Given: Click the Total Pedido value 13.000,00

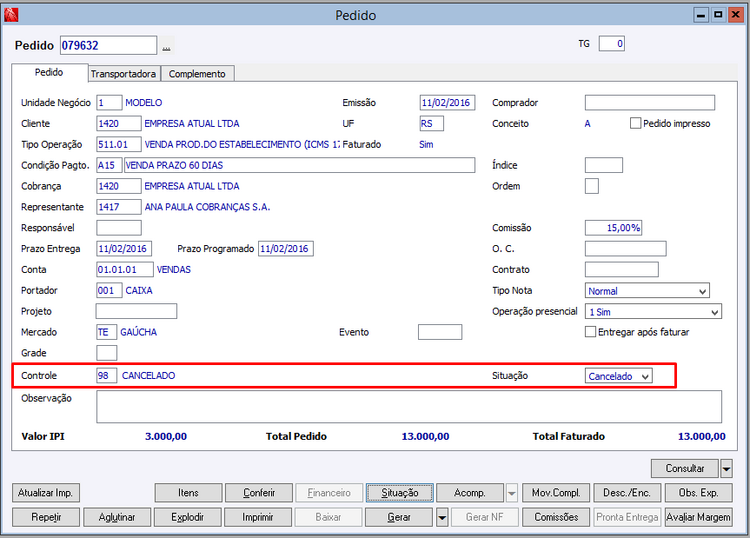Looking at the screenshot, I should tap(425, 437).
